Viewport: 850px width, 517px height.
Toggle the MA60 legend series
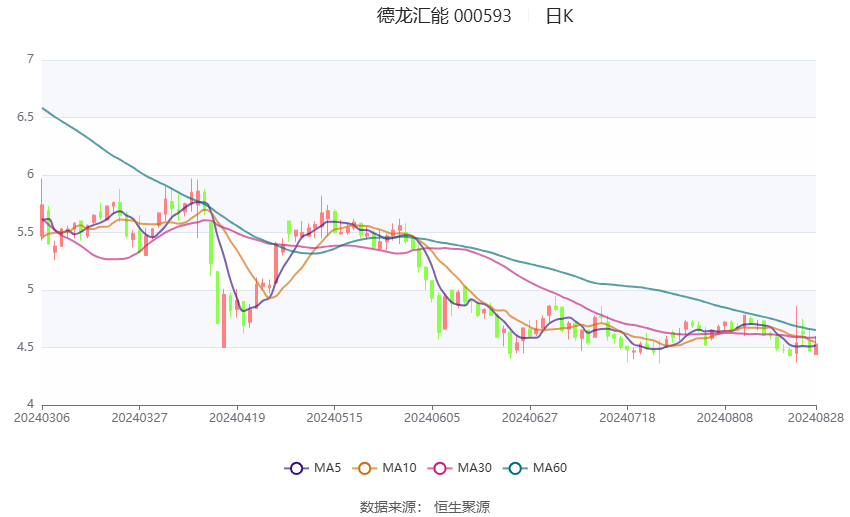(x=535, y=468)
